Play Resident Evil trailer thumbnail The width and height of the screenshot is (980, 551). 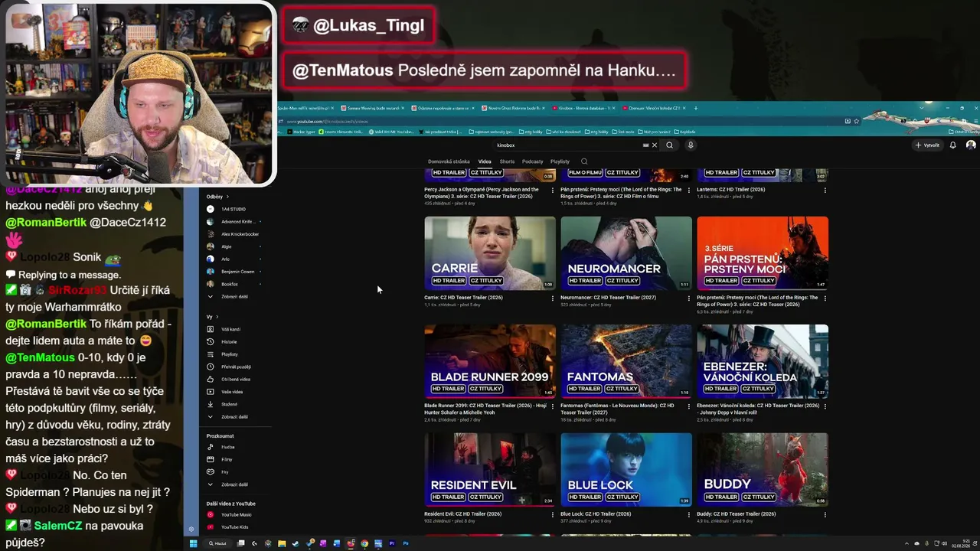click(490, 469)
